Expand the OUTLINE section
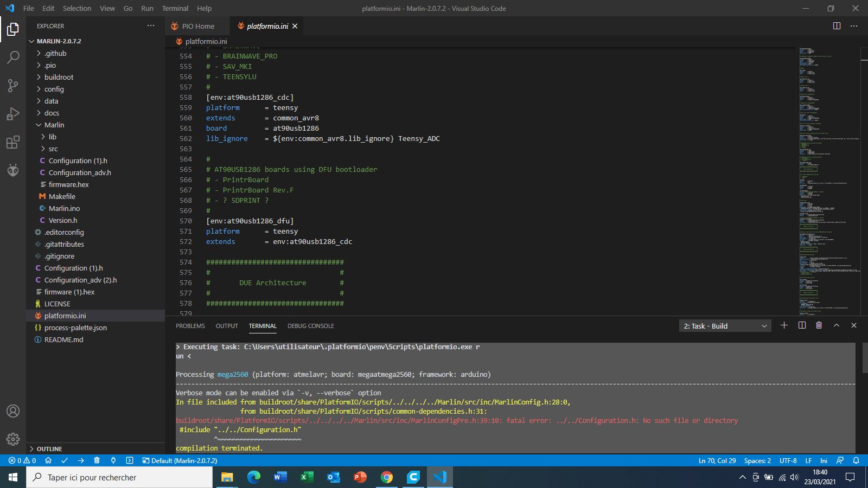 tap(95, 449)
